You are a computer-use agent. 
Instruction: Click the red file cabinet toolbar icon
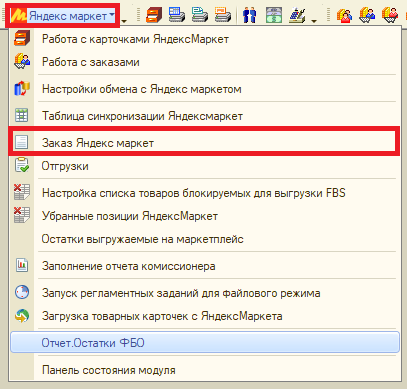154,15
